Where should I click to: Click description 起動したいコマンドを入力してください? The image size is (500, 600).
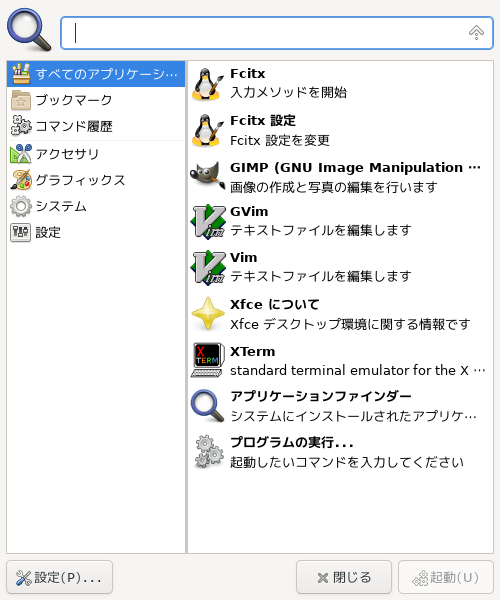point(347,462)
